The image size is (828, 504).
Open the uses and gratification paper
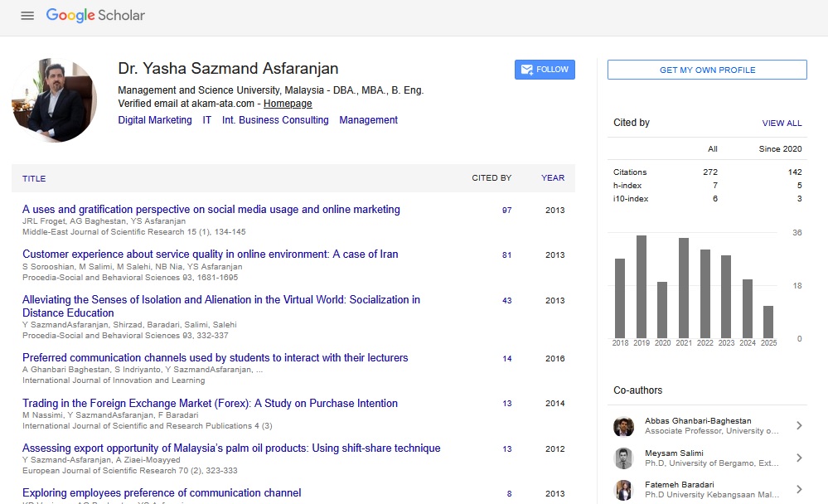pyautogui.click(x=211, y=210)
